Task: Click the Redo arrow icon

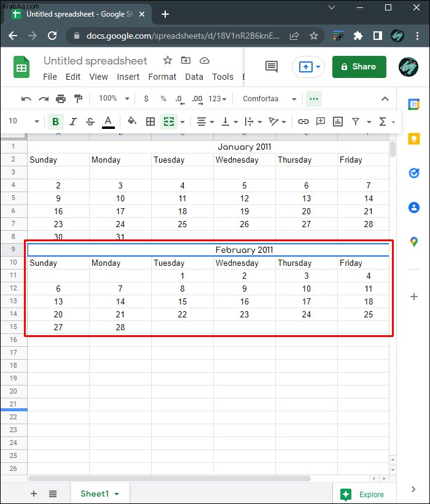Action: click(x=44, y=99)
